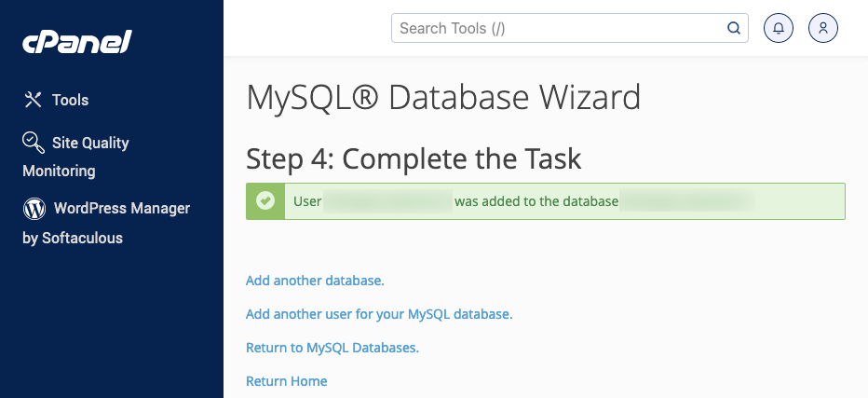Click the search magnifier icon
Image resolution: width=868 pixels, height=398 pixels.
(734, 28)
